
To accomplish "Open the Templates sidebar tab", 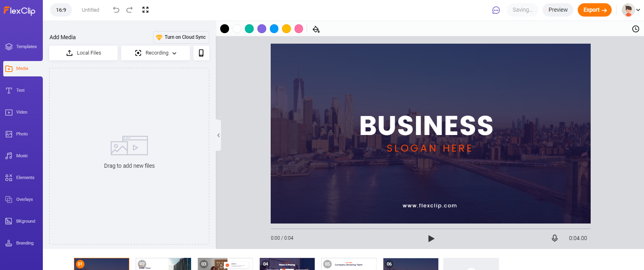I will 21,46.
